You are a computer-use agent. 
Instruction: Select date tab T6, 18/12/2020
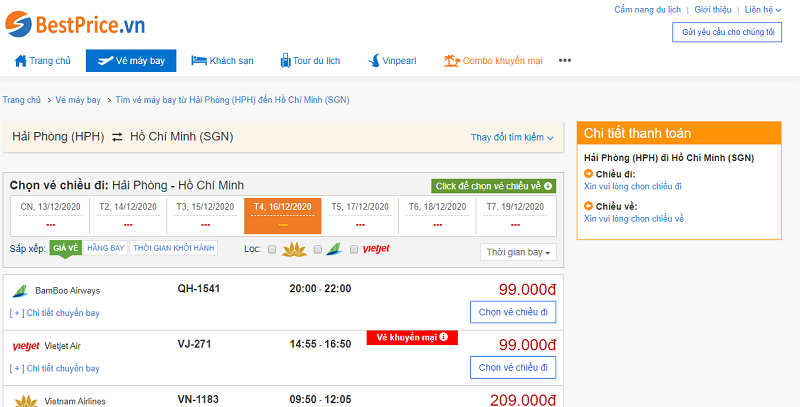tap(437, 216)
